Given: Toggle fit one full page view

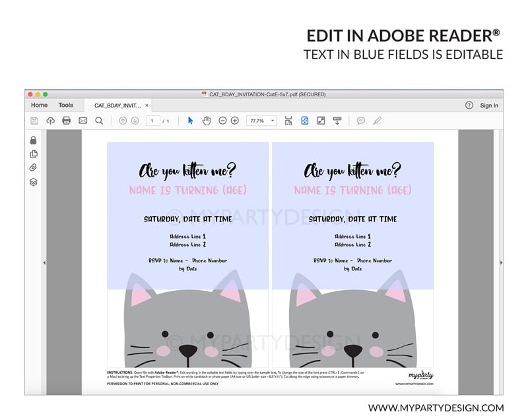Looking at the screenshot, I should coord(305,121).
